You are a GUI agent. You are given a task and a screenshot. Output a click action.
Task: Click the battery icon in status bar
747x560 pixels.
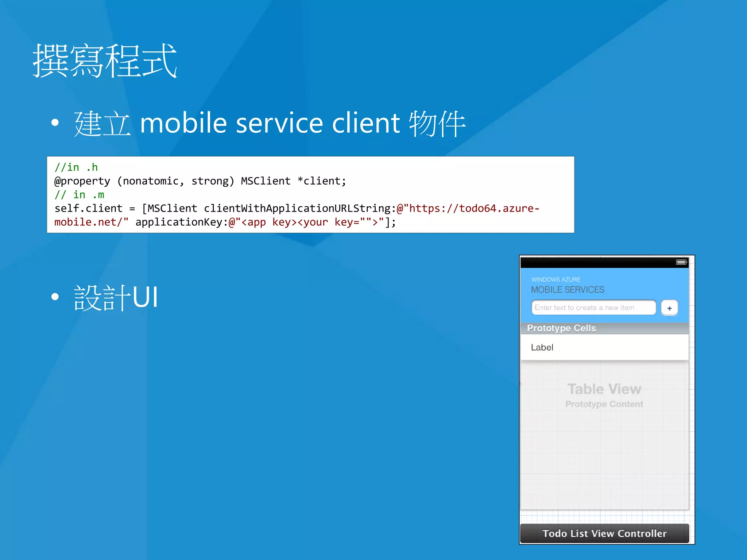[x=681, y=262]
